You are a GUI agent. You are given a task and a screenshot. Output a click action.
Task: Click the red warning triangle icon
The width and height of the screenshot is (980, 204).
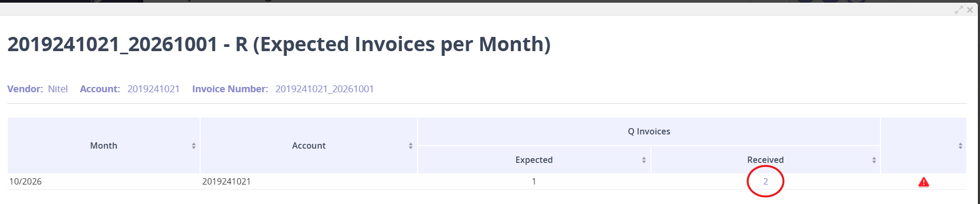[923, 182]
